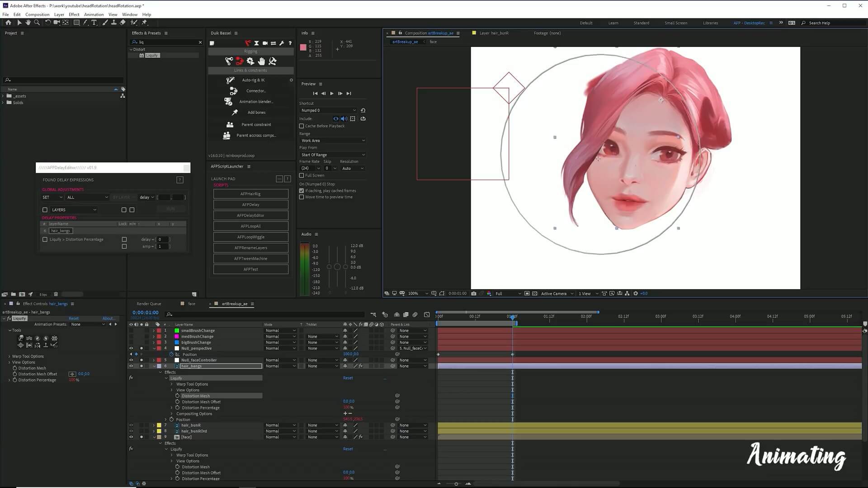
Task: Hide the Null_perspective layer
Action: [x=131, y=348]
